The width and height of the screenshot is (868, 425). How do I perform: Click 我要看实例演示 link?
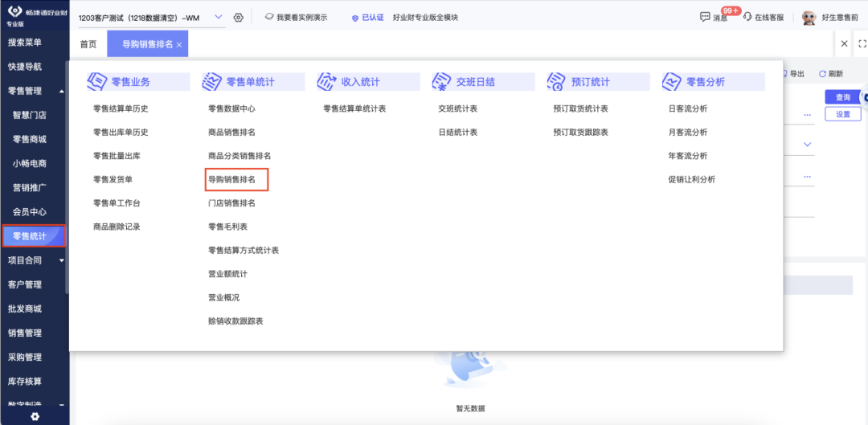tap(301, 17)
